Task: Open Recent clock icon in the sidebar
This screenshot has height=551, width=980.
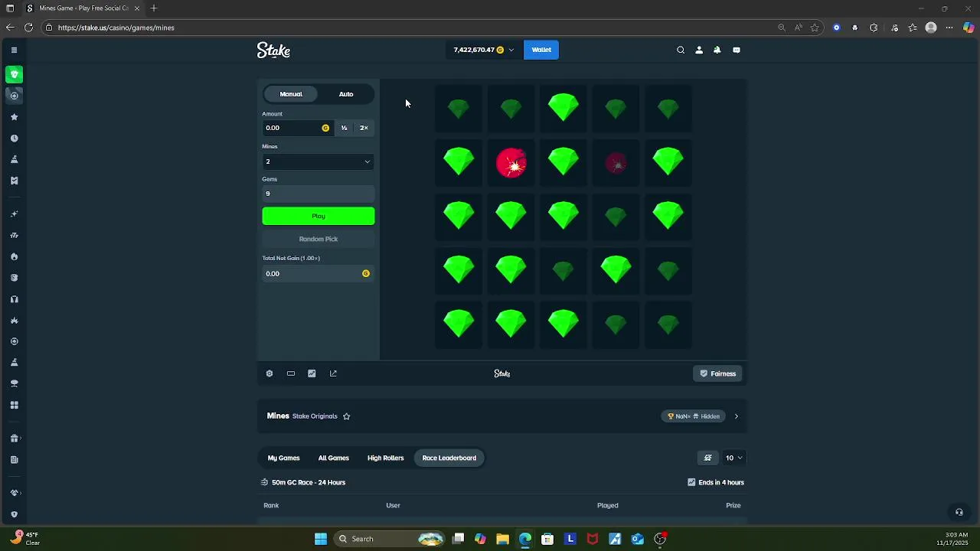Action: [14, 139]
